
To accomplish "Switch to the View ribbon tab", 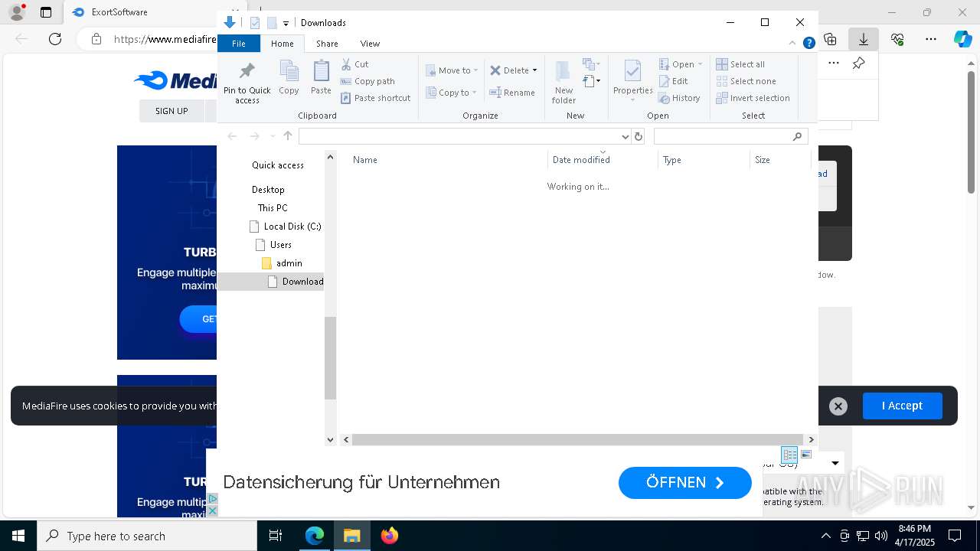I will tap(370, 44).
